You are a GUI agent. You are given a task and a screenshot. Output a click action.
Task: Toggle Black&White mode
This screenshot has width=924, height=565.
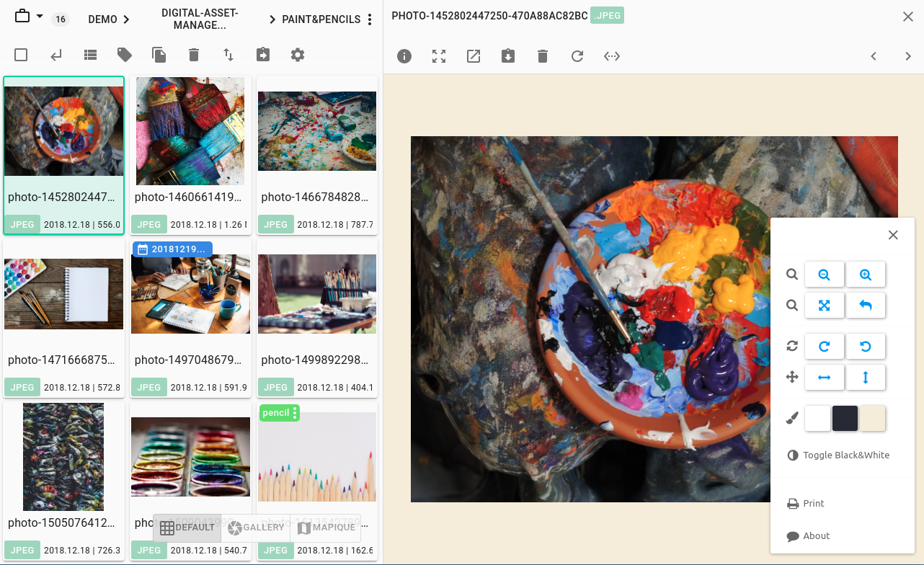[838, 455]
